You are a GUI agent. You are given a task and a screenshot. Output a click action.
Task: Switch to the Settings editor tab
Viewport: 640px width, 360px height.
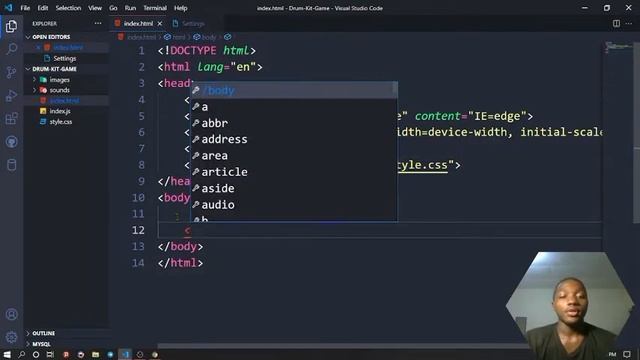[193, 24]
